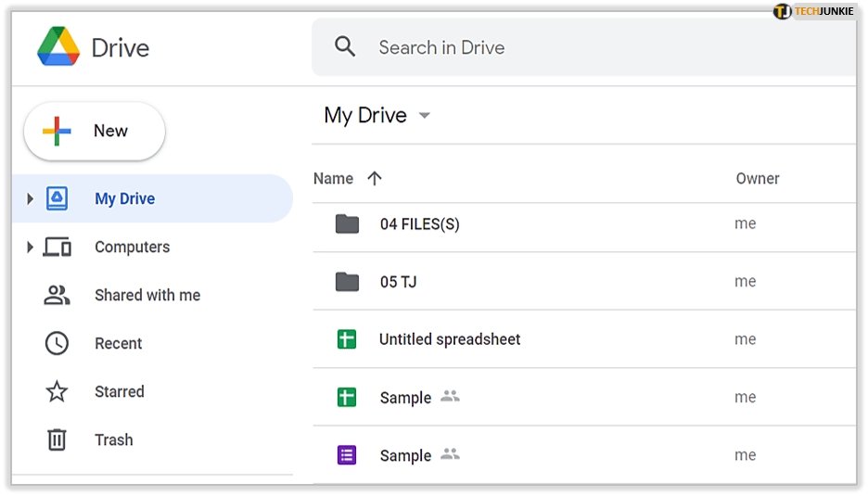Click the Starred star icon
This screenshot has width=868, height=496.
57,391
